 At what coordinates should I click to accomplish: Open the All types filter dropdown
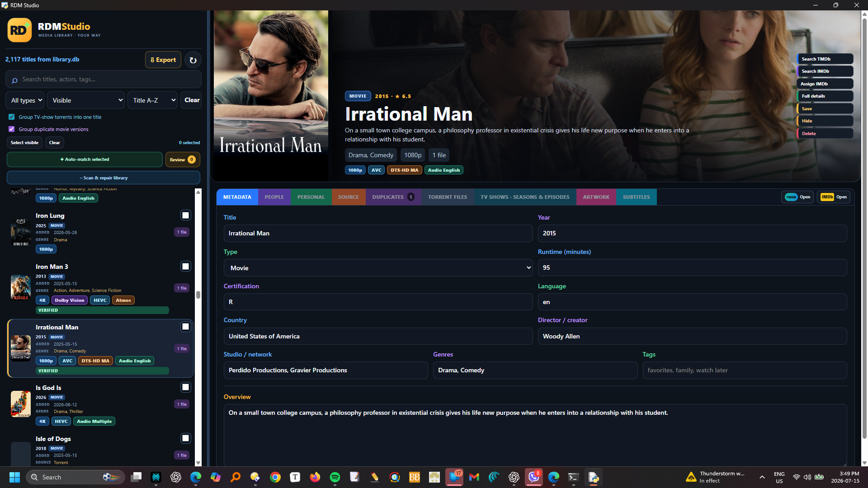pyautogui.click(x=25, y=100)
